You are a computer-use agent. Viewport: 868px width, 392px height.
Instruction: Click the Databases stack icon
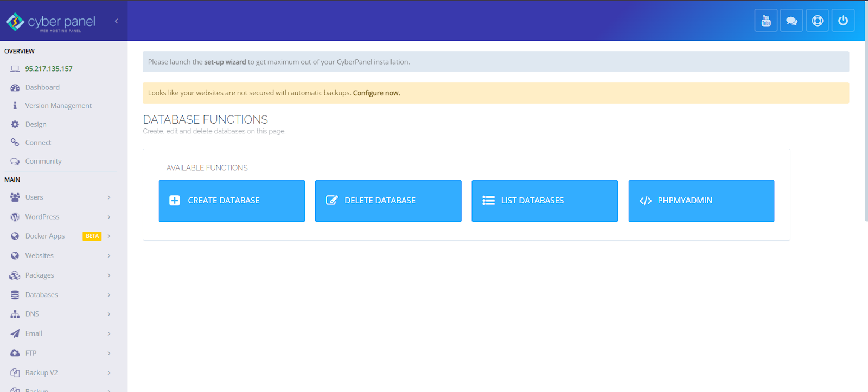pos(15,295)
